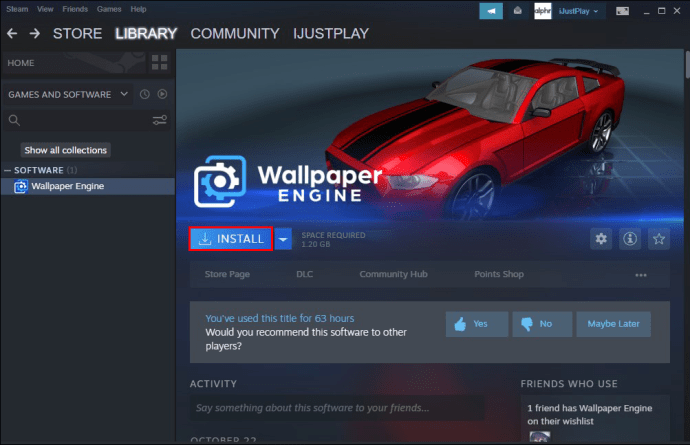Go to the LIBRARY section
Image resolution: width=690 pixels, height=445 pixels.
pos(146,33)
